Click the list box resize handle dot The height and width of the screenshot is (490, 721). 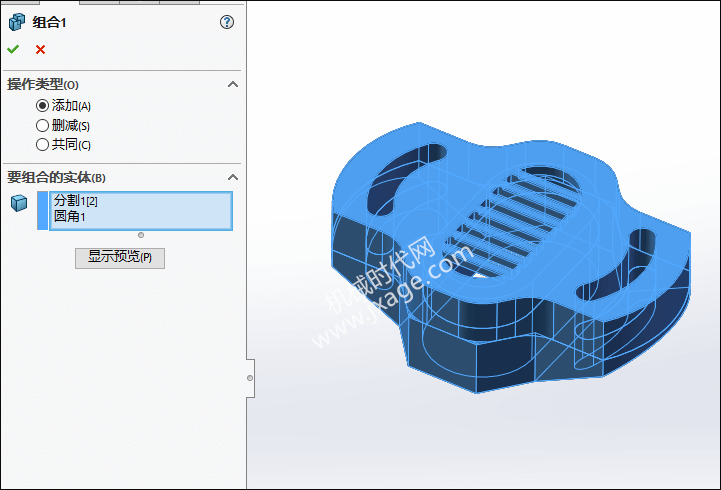[141, 235]
